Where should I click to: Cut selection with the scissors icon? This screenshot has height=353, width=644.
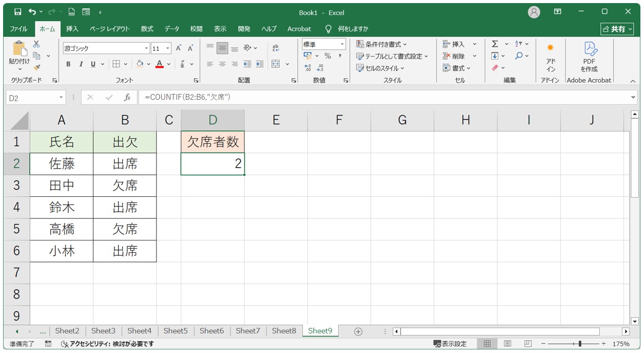(36, 45)
